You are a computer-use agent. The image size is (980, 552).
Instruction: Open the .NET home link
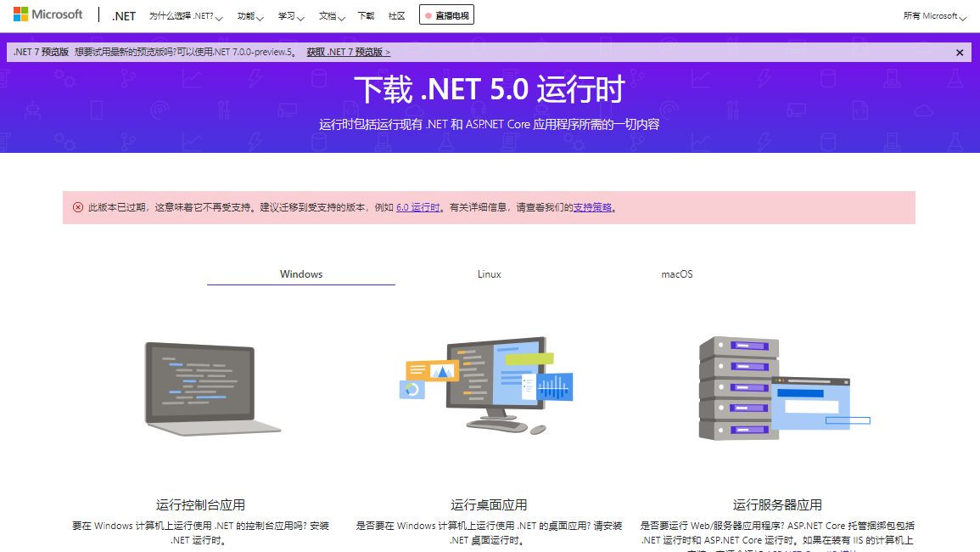(124, 16)
